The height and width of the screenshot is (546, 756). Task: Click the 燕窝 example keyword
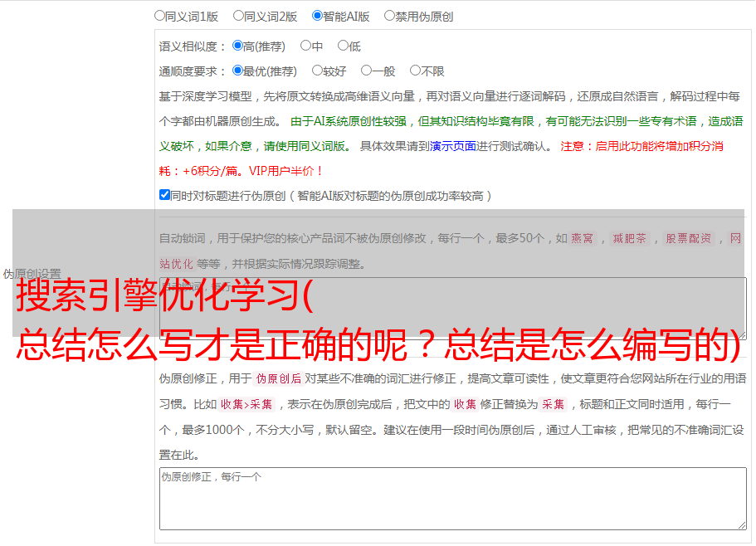pyautogui.click(x=582, y=238)
